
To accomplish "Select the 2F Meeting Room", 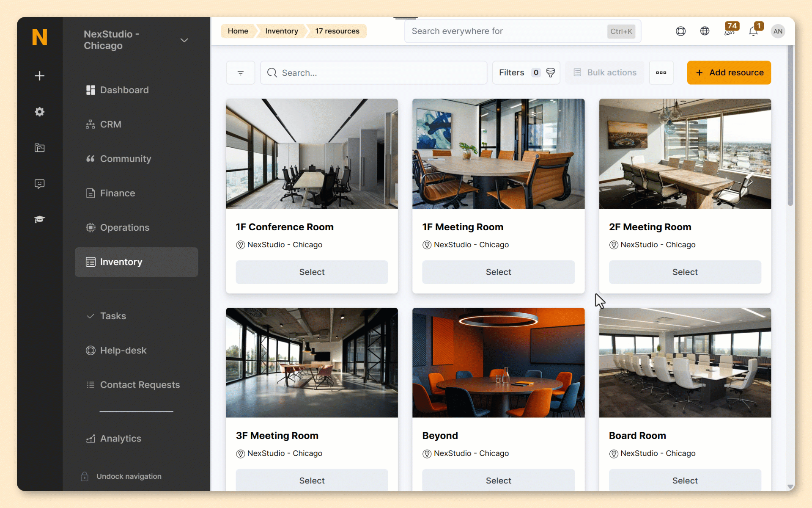I will click(x=685, y=272).
